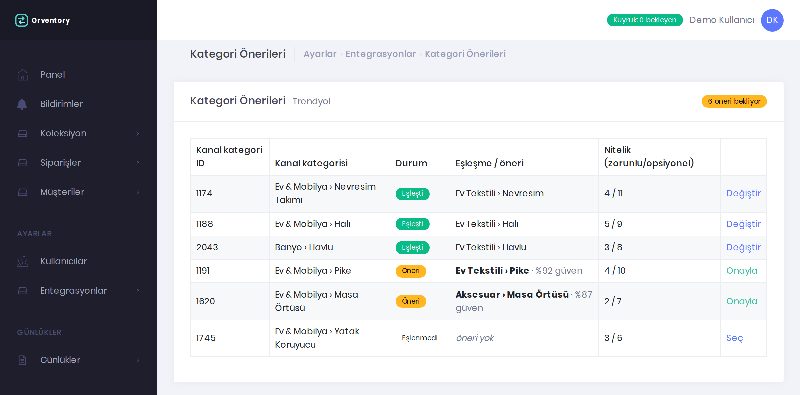This screenshot has width=800, height=395.
Task: Click the Bildirimler bell icon
Action: (x=22, y=104)
